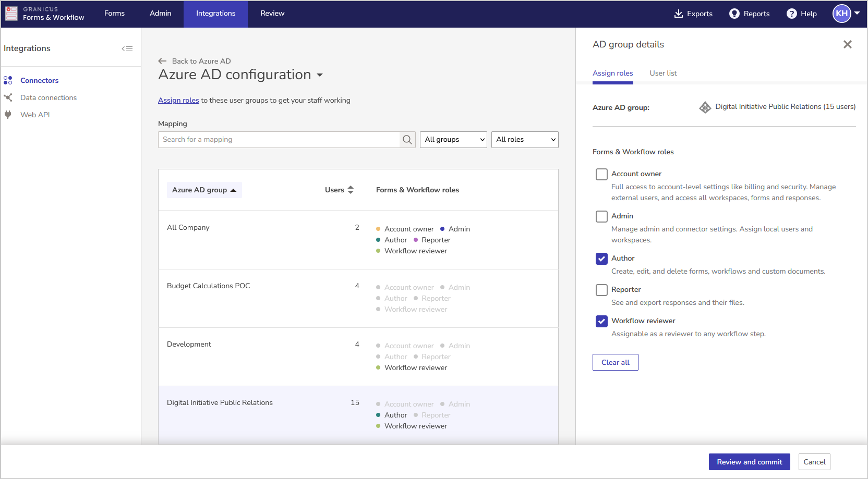Open the Forms tab in the navigation
Viewport: 868px width, 479px height.
click(114, 14)
